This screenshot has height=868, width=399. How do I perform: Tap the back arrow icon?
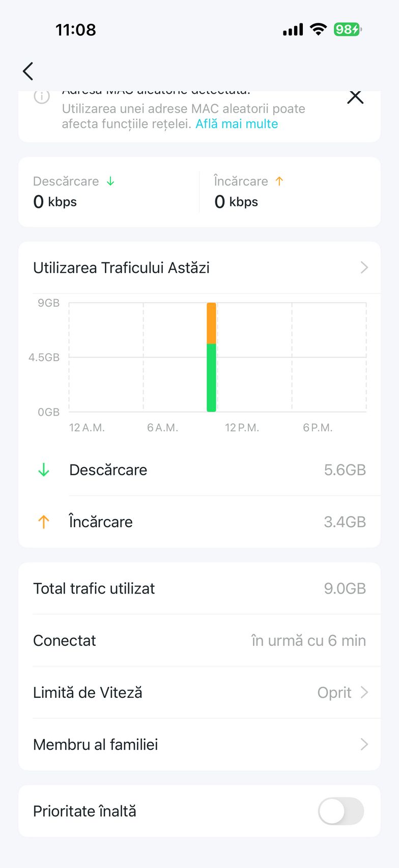(x=28, y=71)
